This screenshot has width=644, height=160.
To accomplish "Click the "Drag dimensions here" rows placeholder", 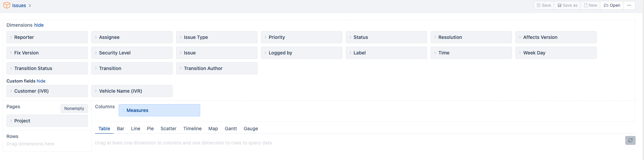I will click(x=30, y=144).
